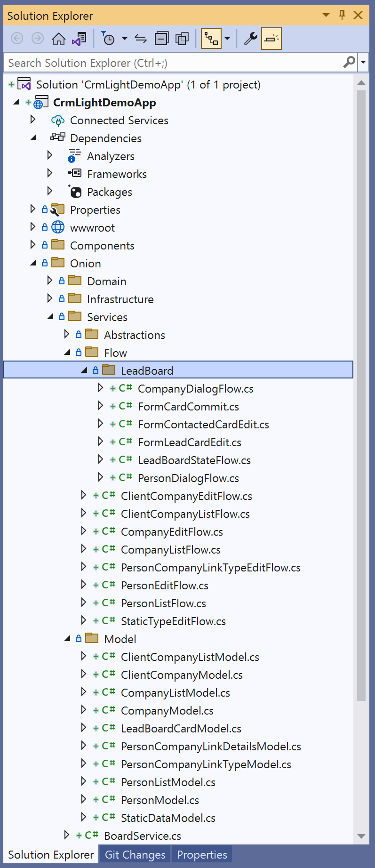The height and width of the screenshot is (868, 375).
Task: Click the C# icon for LeadBoardStateFlow.cs
Action: [126, 460]
